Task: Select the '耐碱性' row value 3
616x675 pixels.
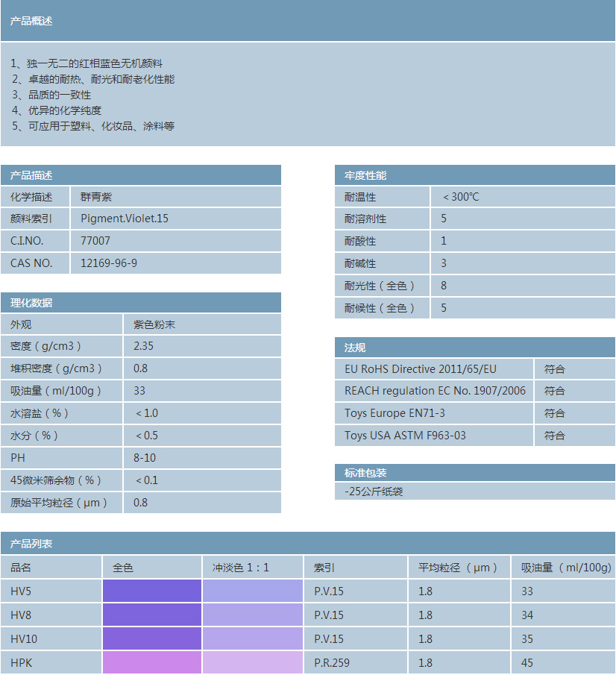Action: click(x=444, y=263)
